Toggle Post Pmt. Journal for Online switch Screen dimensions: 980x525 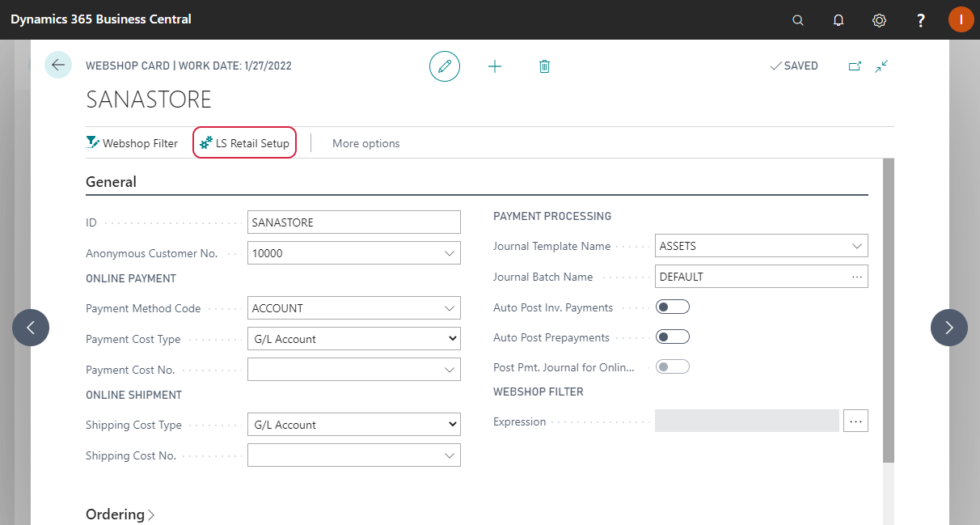(673, 366)
